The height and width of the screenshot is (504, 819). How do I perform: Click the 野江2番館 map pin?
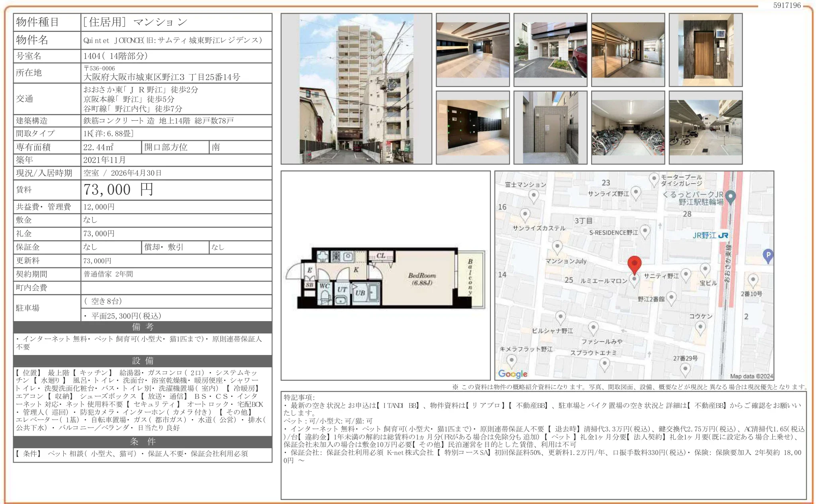tap(671, 298)
